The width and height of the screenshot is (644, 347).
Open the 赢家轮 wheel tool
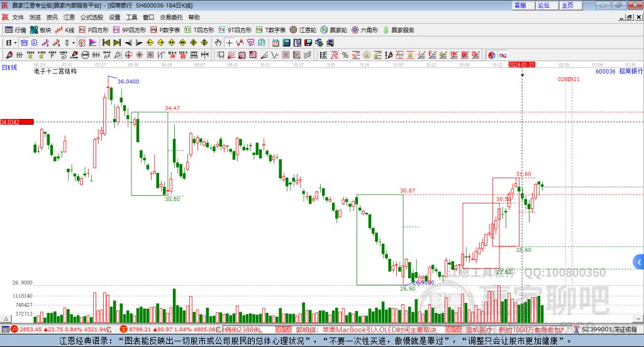click(x=334, y=30)
